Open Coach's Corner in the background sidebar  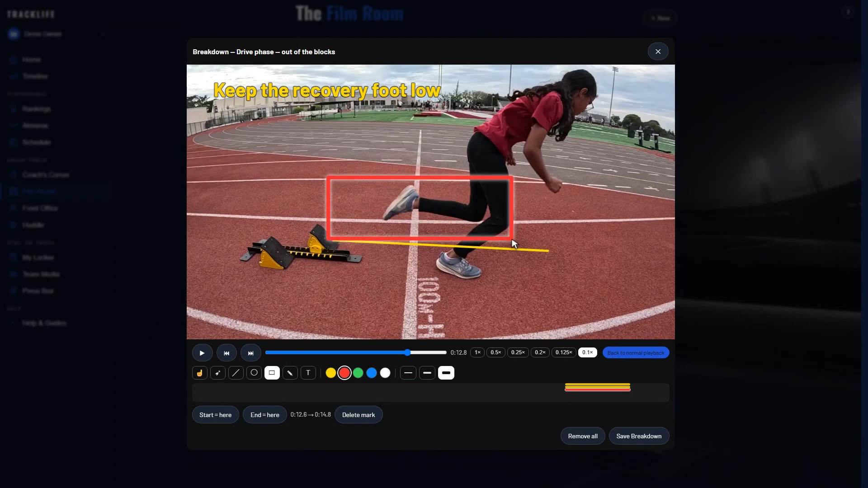coord(45,175)
